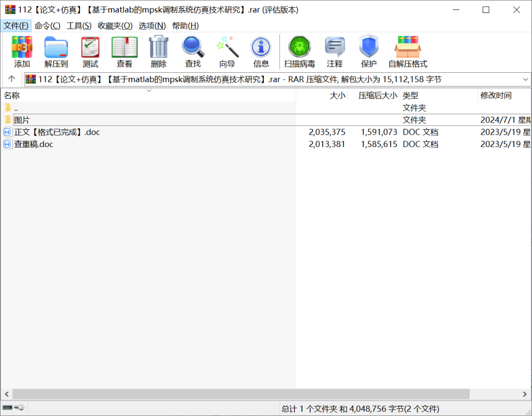Minimize the WinRAR window
The height and width of the screenshot is (416, 532).
pos(456,10)
